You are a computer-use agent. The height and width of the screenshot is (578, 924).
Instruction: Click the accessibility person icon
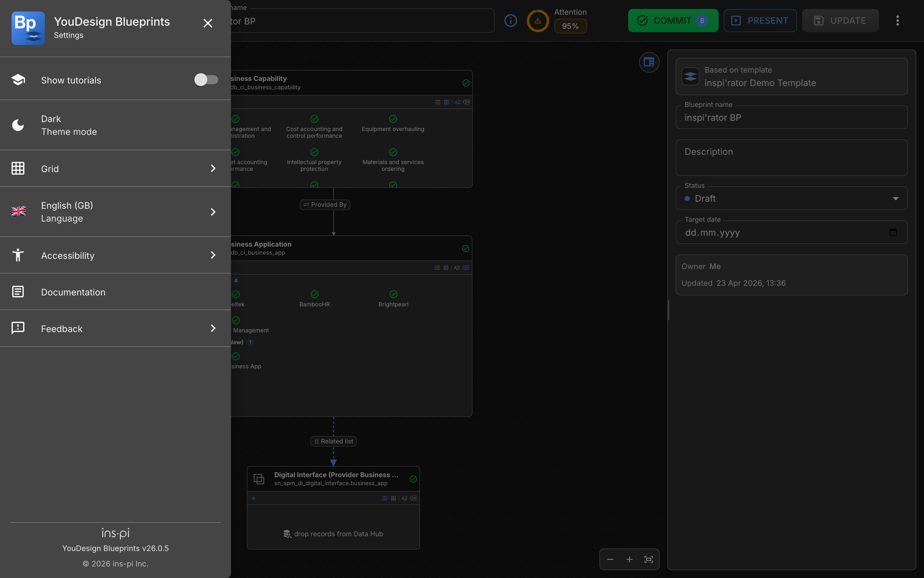point(18,255)
